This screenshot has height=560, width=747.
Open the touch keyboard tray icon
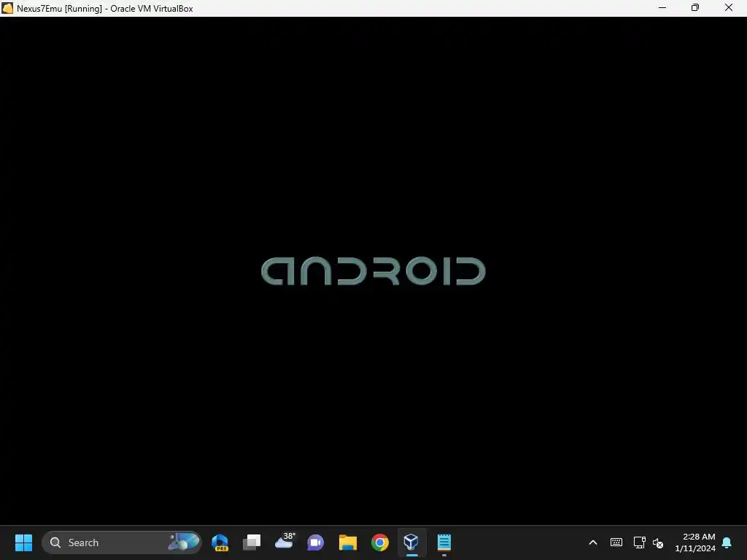tap(616, 542)
